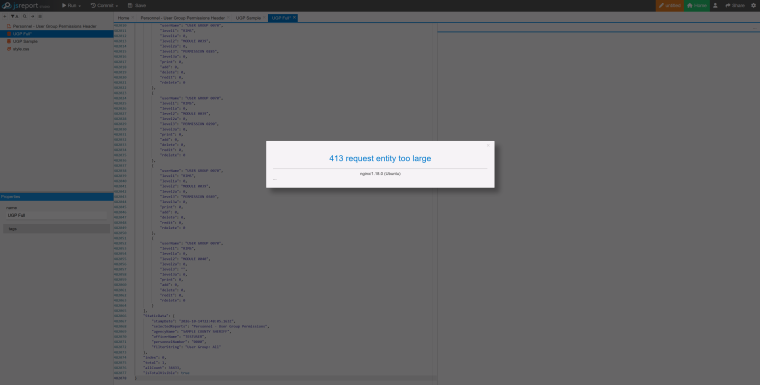Switch to the UGP Sample tab
This screenshot has width=760, height=385.
click(248, 18)
